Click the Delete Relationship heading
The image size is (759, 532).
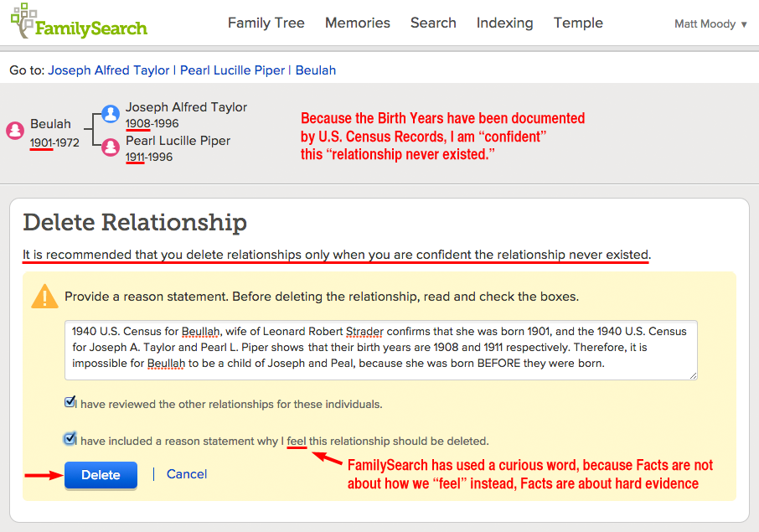(x=135, y=223)
